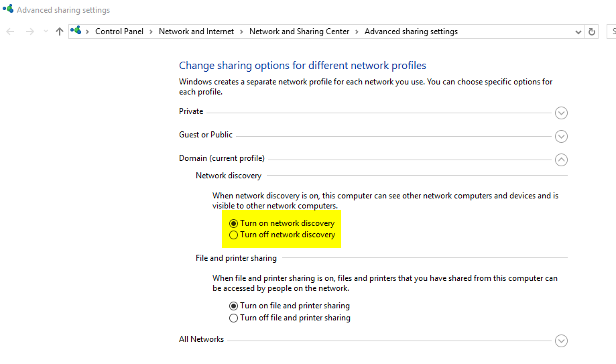
Task: Expand the Guest or Public profile section
Action: click(x=562, y=136)
